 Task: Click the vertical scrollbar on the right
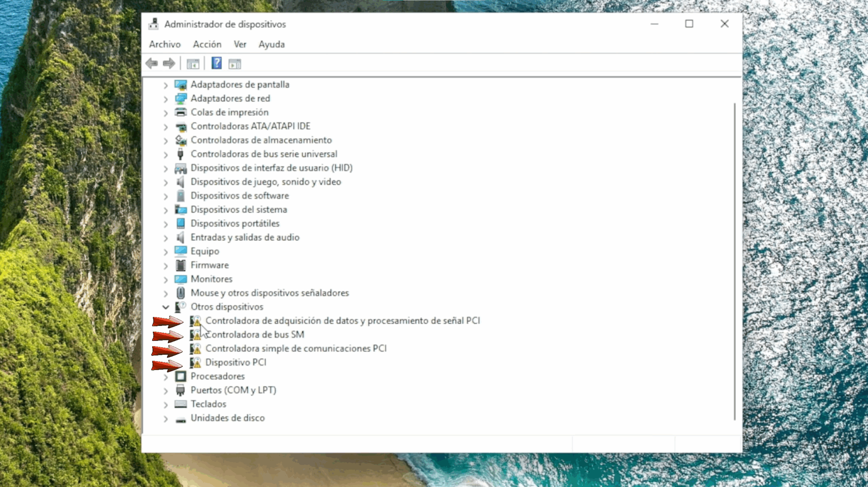(734, 254)
